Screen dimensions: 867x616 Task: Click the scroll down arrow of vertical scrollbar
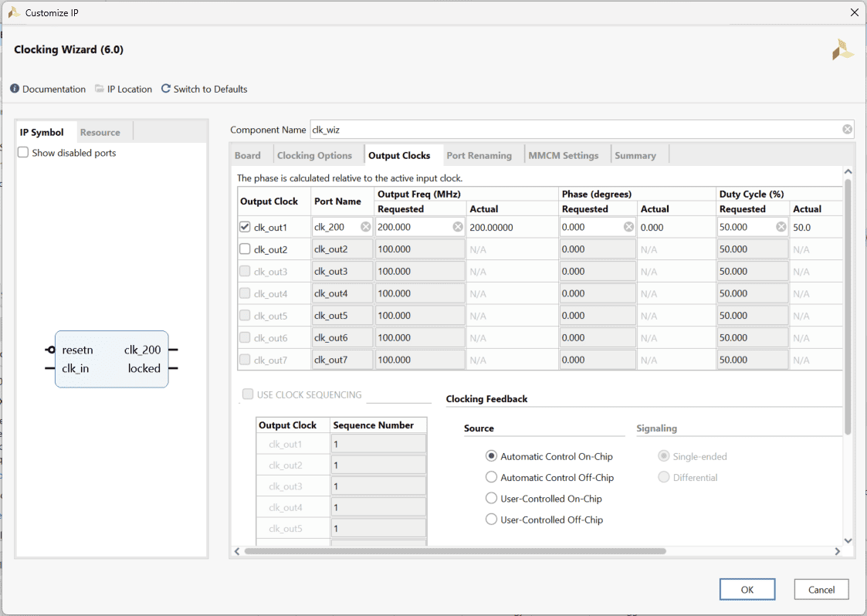848,540
